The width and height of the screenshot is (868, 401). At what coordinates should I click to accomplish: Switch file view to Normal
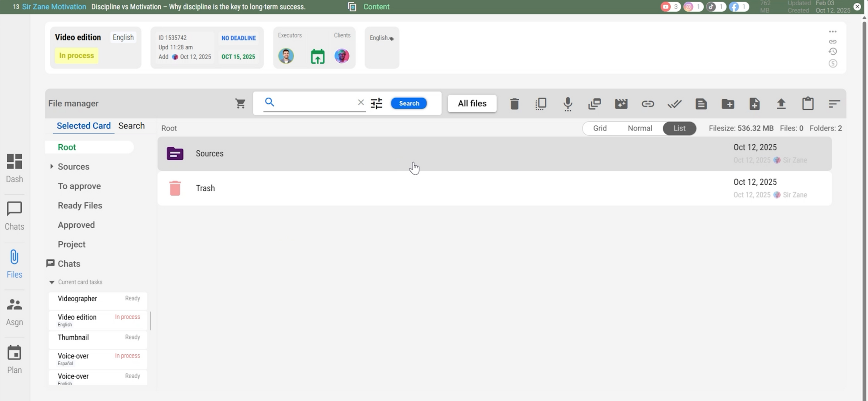pos(640,128)
